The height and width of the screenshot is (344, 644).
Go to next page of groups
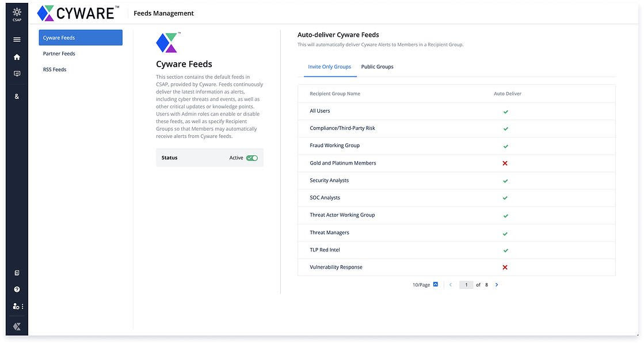point(497,285)
